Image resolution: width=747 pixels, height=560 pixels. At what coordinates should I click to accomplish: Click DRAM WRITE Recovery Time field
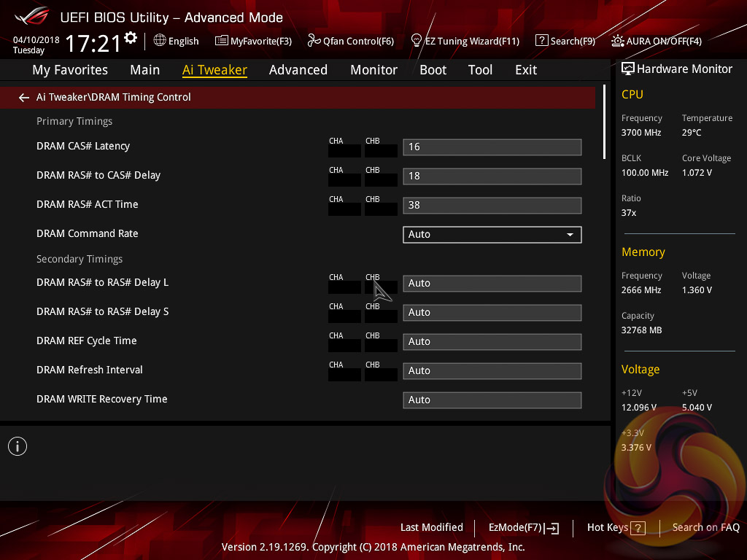(x=492, y=400)
